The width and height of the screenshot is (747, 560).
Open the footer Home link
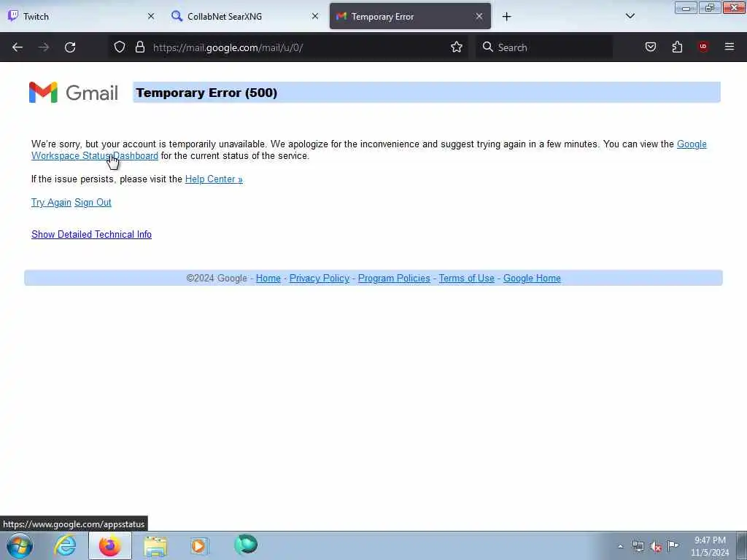[268, 278]
